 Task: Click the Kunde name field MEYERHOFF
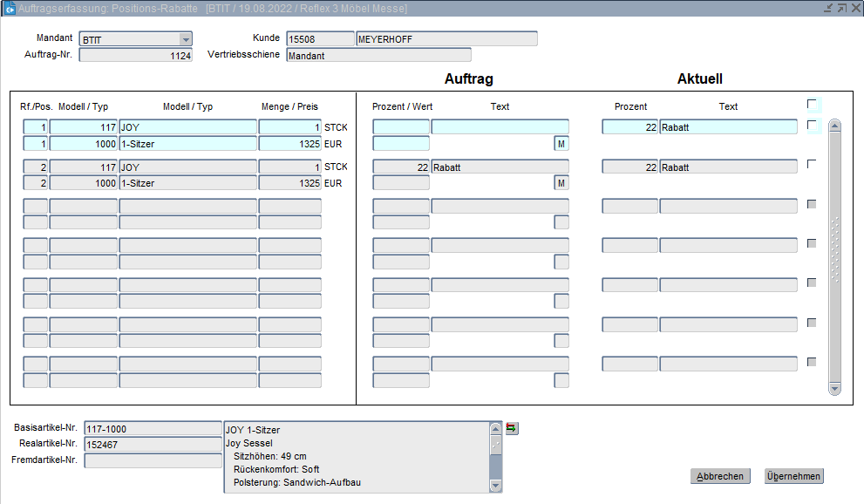coord(446,39)
